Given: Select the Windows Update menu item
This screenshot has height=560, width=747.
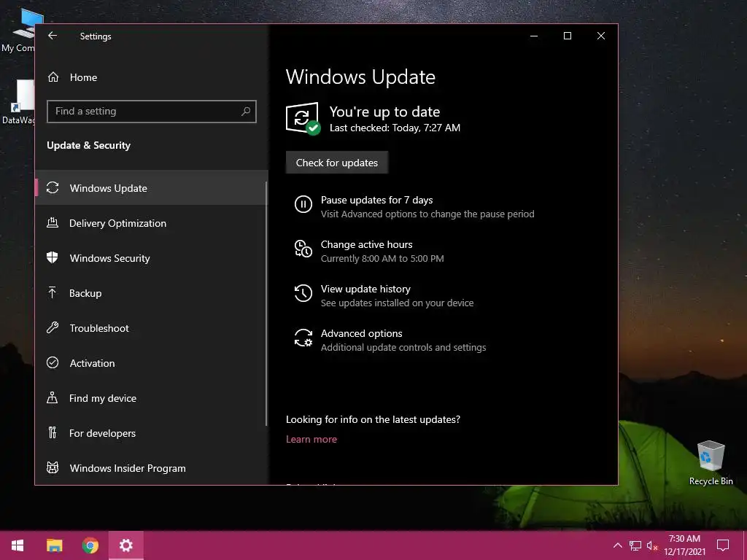Looking at the screenshot, I should coord(152,187).
